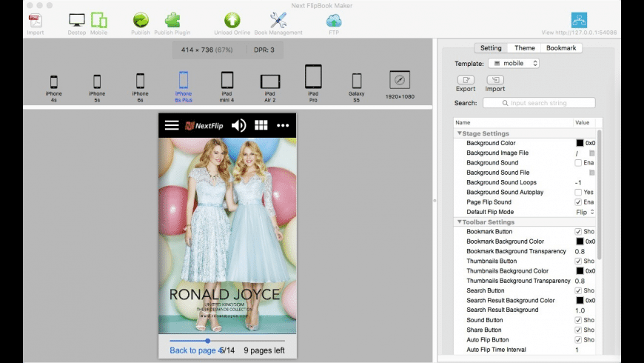The image size is (644, 363).
Task: Open the Publish Plugin tool
Action: 172,21
